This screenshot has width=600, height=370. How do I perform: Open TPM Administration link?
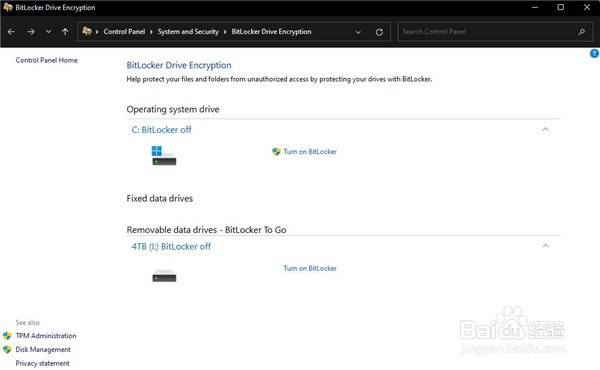click(x=46, y=336)
